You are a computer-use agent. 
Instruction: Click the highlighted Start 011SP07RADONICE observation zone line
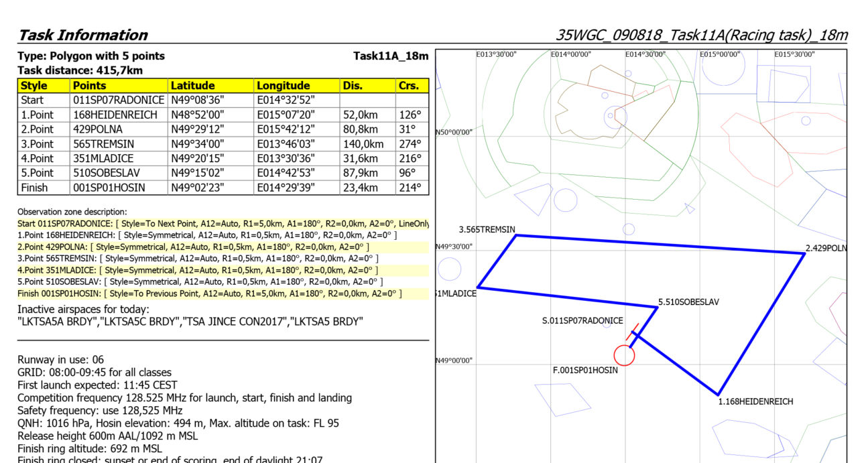coord(223,223)
